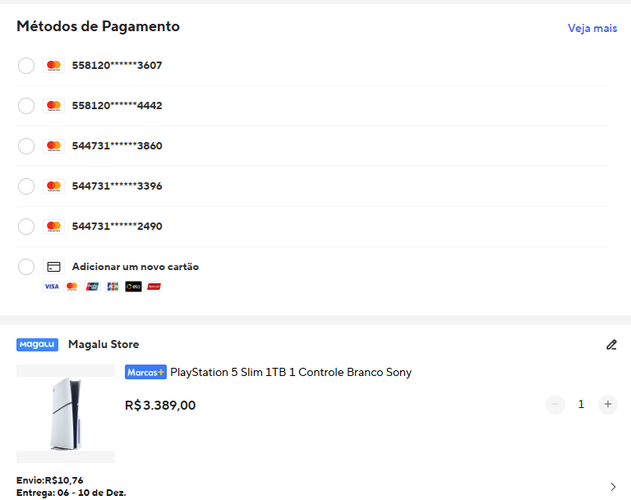Click the credit card icon next to Adicionar um novo cartão
This screenshot has width=631, height=500.
[x=54, y=267]
